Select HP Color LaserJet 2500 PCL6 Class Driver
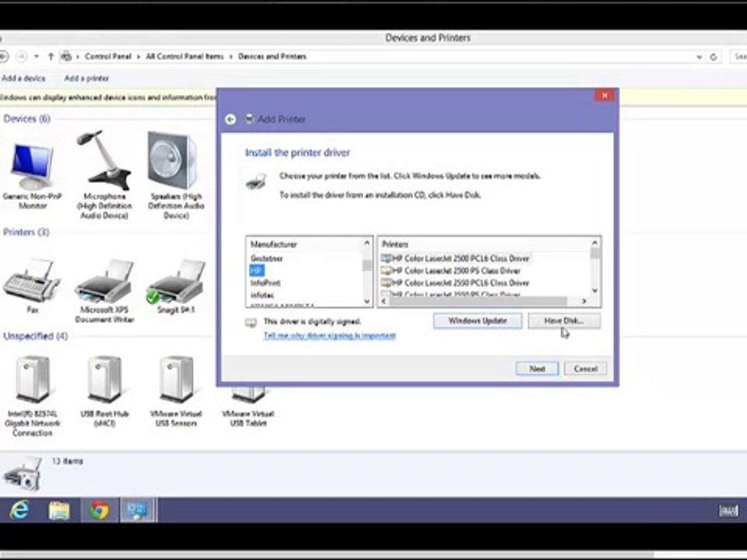Viewport: 747px width, 560px height. click(455, 258)
